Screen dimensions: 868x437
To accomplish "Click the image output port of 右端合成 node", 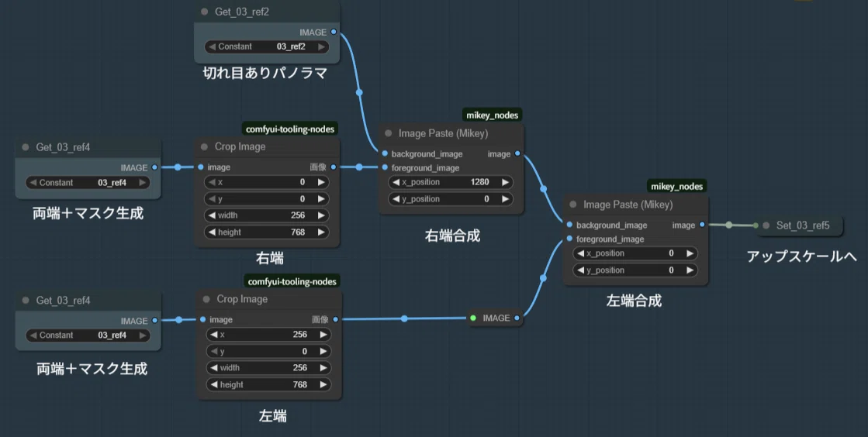I will coord(517,153).
